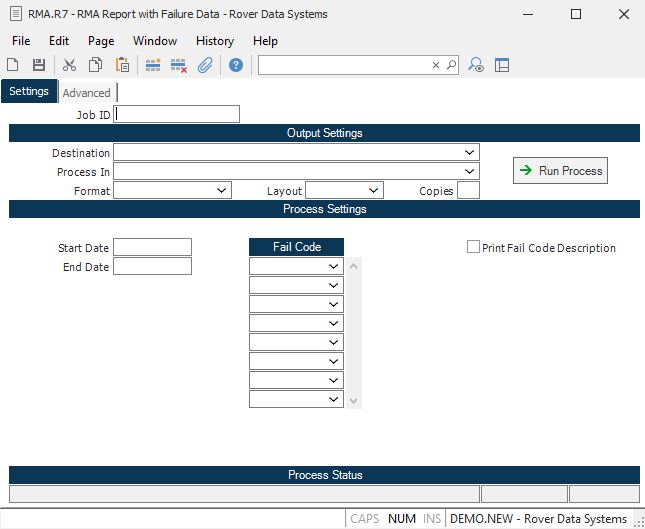Switch to the Advanced tab
Image resolution: width=645 pixels, height=529 pixels.
click(86, 93)
